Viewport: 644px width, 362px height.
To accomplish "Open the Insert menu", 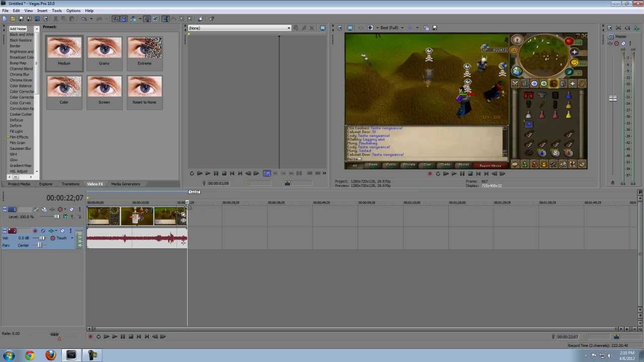I will tap(42, 11).
